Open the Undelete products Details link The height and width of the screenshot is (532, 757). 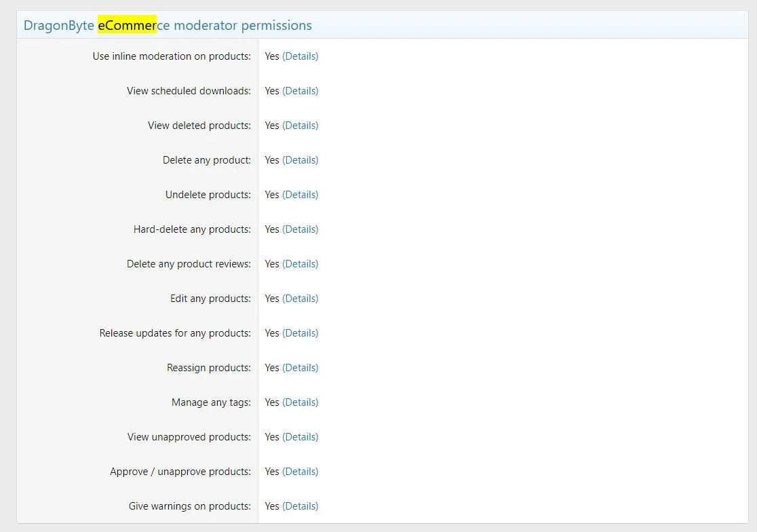(x=300, y=195)
